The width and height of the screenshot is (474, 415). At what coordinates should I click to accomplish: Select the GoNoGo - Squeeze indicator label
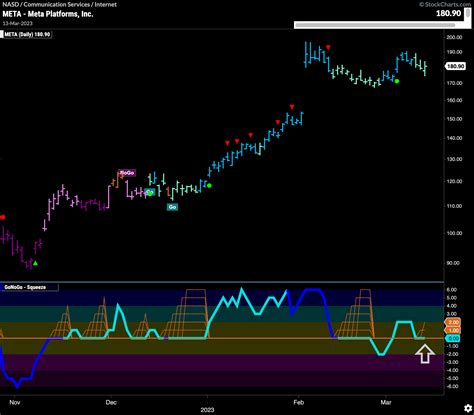pyautogui.click(x=25, y=287)
